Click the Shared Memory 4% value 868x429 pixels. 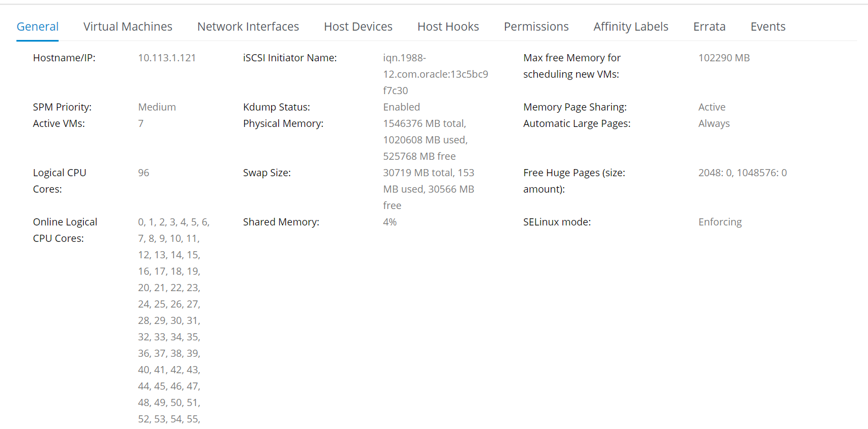point(390,222)
